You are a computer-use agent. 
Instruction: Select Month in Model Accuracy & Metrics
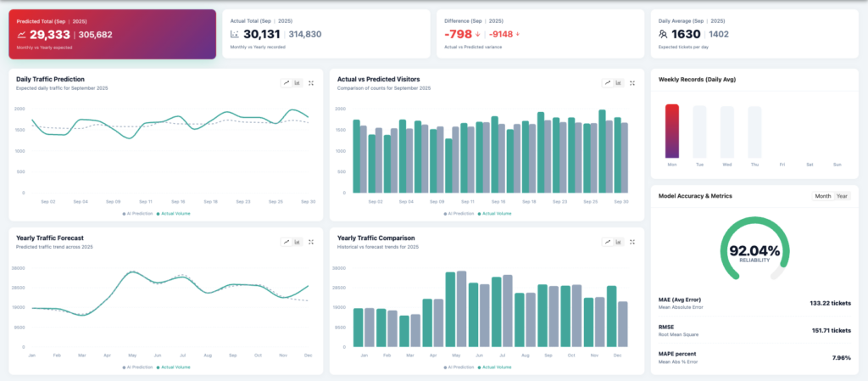pyautogui.click(x=822, y=196)
